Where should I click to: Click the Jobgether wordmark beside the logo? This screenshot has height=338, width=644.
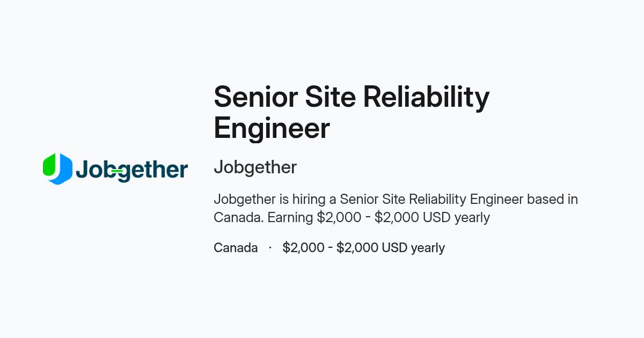point(131,170)
